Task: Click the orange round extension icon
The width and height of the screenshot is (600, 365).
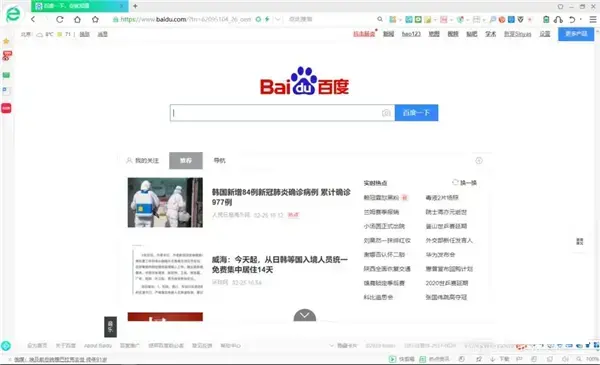Action: (x=502, y=19)
